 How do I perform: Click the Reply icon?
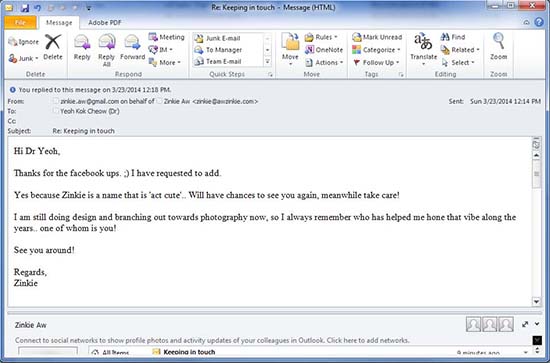[82, 48]
